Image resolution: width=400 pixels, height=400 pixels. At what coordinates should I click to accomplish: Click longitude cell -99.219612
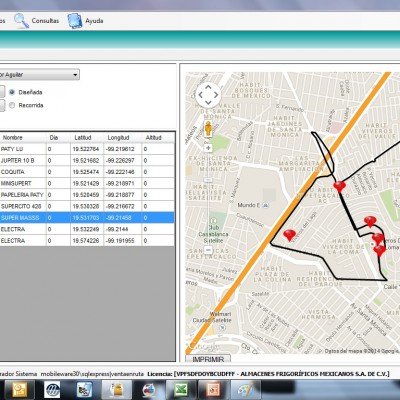click(x=122, y=149)
